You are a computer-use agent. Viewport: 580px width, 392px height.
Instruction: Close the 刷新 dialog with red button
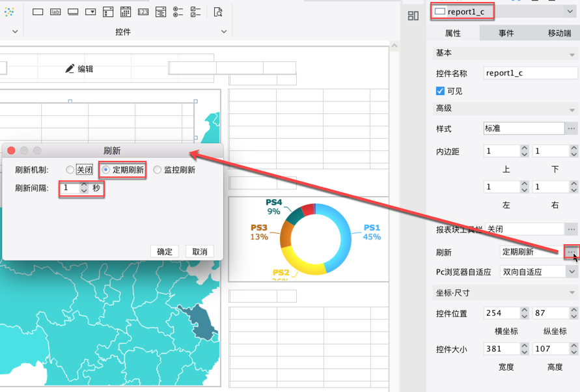[12, 150]
